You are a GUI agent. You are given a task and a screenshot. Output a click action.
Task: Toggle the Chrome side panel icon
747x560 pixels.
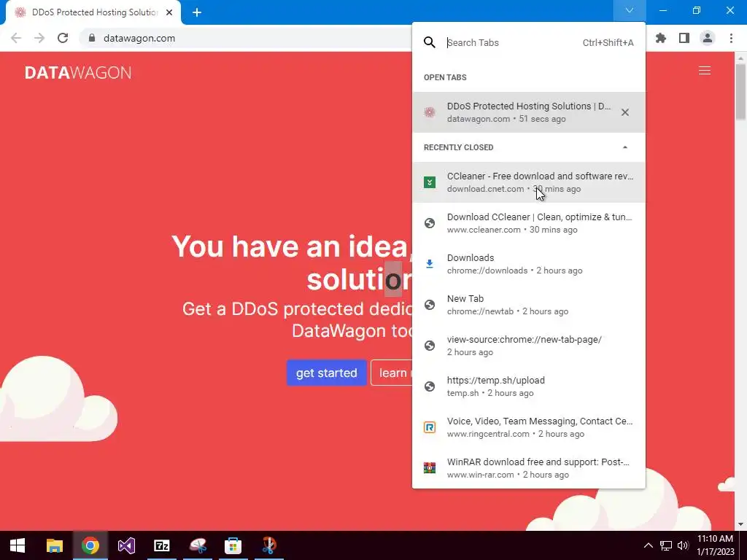684,38
